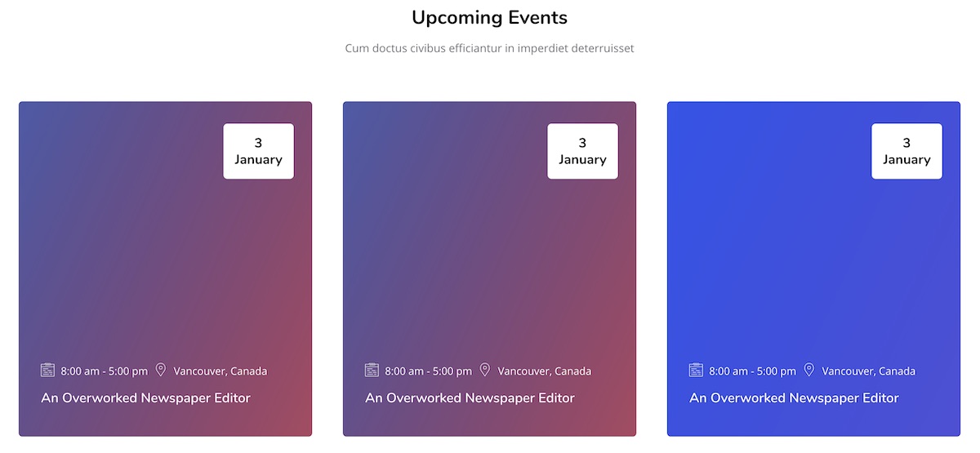Open the blue card's "An Overworked Newspaper Editor" title
Viewport: 980px width, 453px height.
click(x=794, y=398)
